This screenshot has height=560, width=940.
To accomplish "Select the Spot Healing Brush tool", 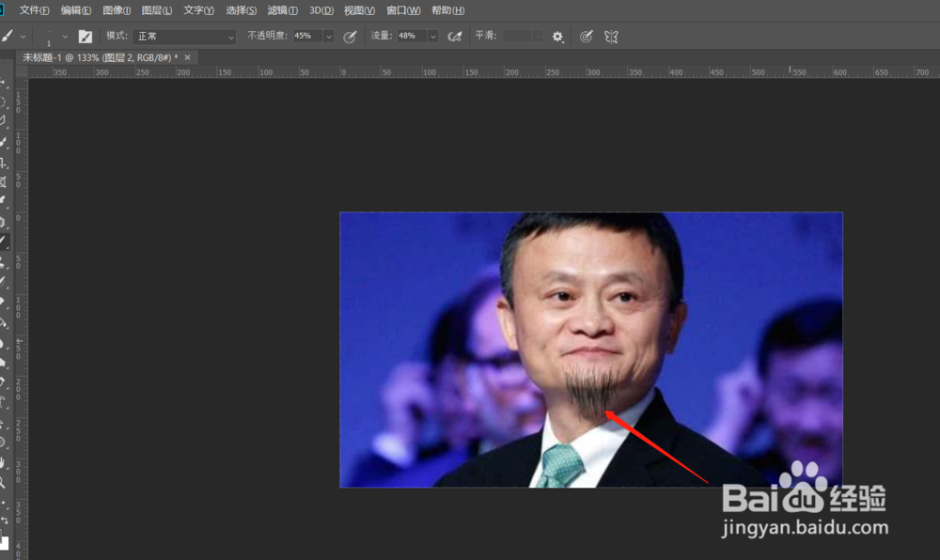I will 3,222.
